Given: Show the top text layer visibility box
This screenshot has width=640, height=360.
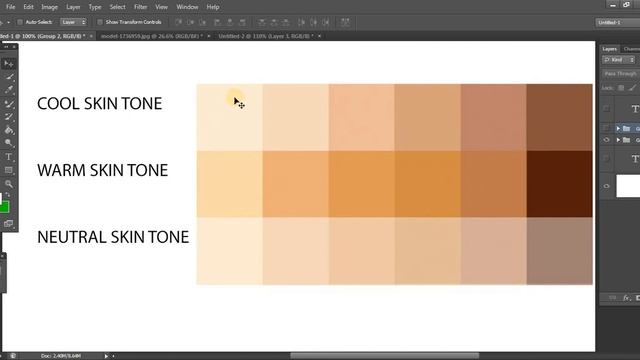Looking at the screenshot, I should [x=607, y=109].
